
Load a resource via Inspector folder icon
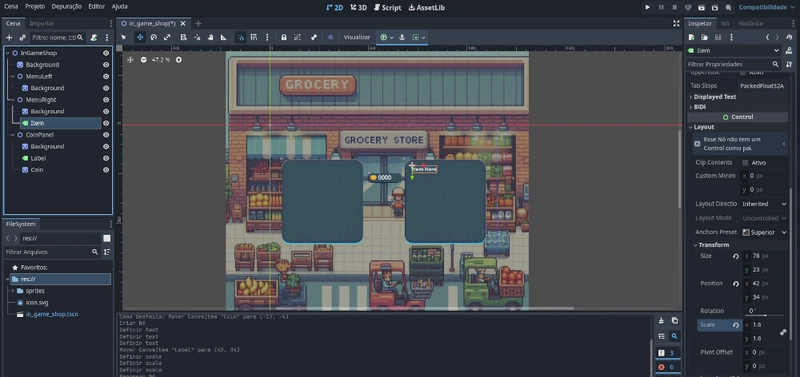pos(705,37)
